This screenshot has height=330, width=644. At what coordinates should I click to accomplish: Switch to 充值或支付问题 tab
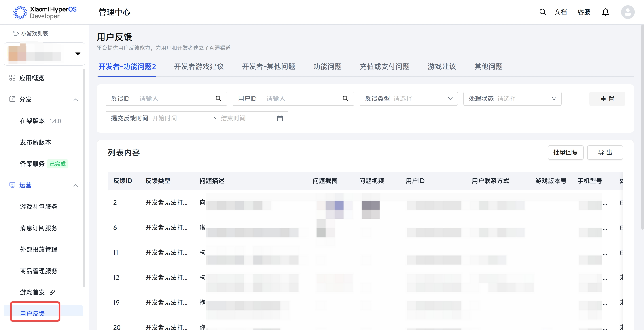[385, 67]
